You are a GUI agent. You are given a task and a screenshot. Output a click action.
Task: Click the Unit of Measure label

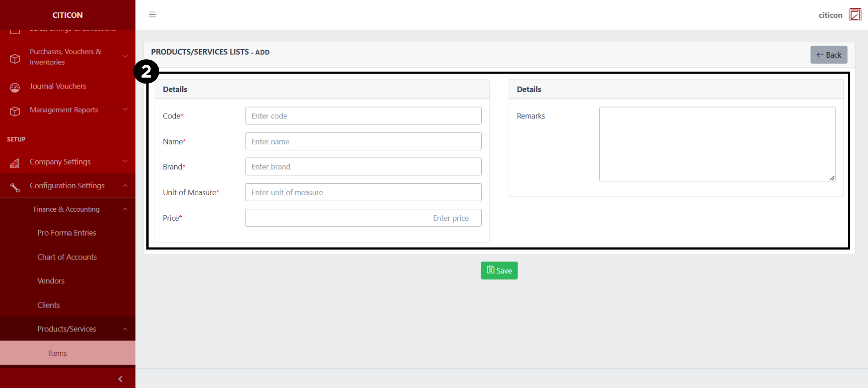pyautogui.click(x=191, y=192)
